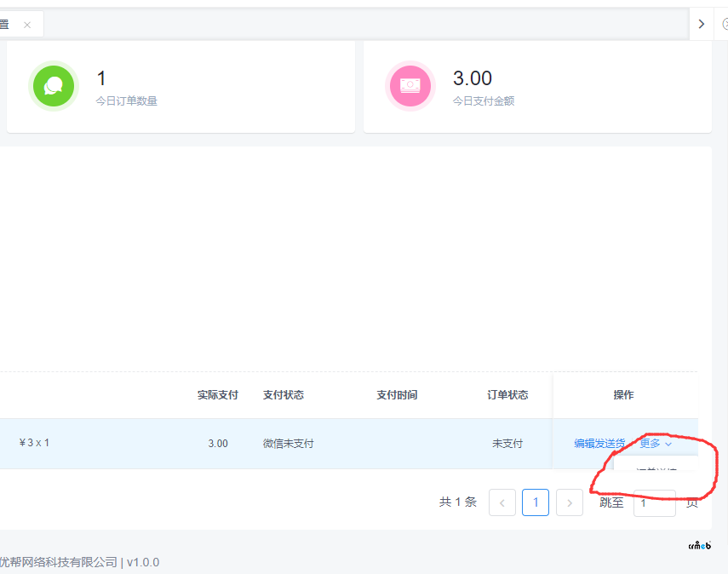The width and height of the screenshot is (728, 574).
Task: Click the crmeb logo in footer
Action: click(x=700, y=545)
